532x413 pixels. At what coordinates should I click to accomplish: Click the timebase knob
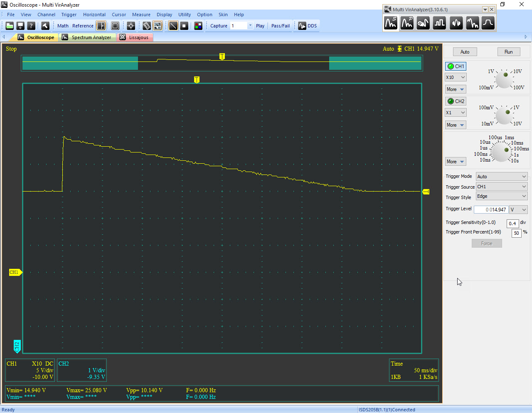(501, 152)
